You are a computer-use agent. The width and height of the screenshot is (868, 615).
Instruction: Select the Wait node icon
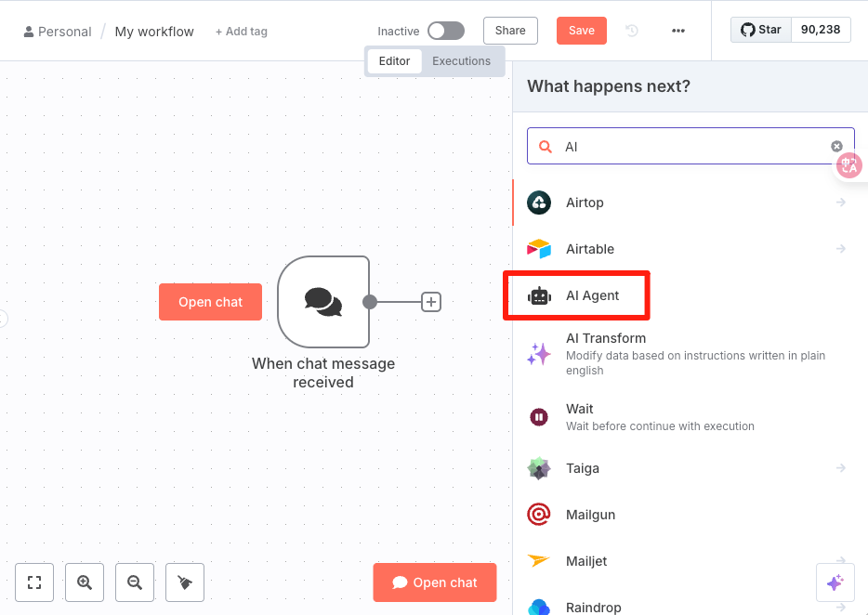tap(539, 417)
